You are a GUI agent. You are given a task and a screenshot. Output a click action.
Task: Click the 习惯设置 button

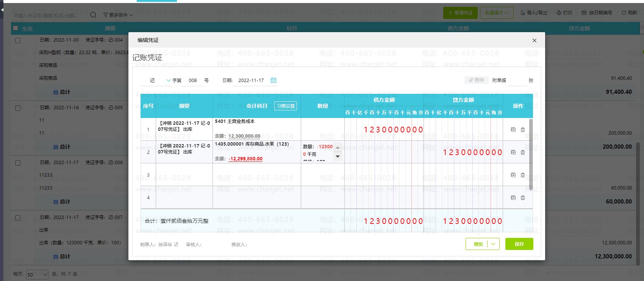(x=286, y=106)
